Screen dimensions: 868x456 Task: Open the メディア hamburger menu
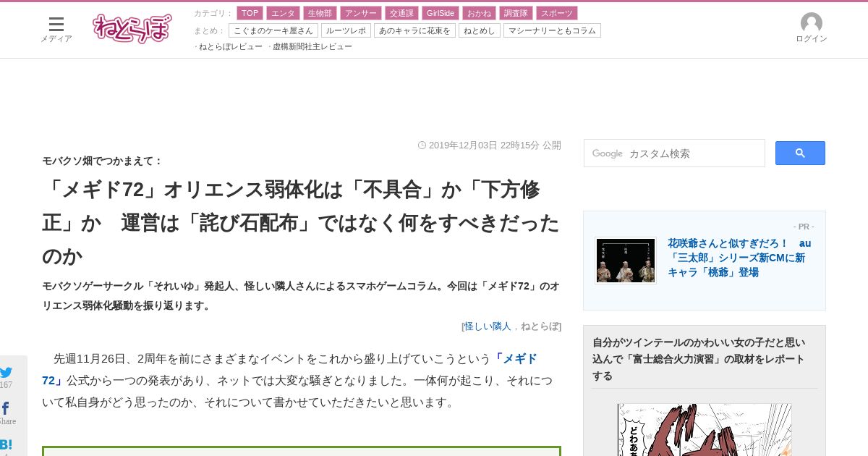point(56,30)
